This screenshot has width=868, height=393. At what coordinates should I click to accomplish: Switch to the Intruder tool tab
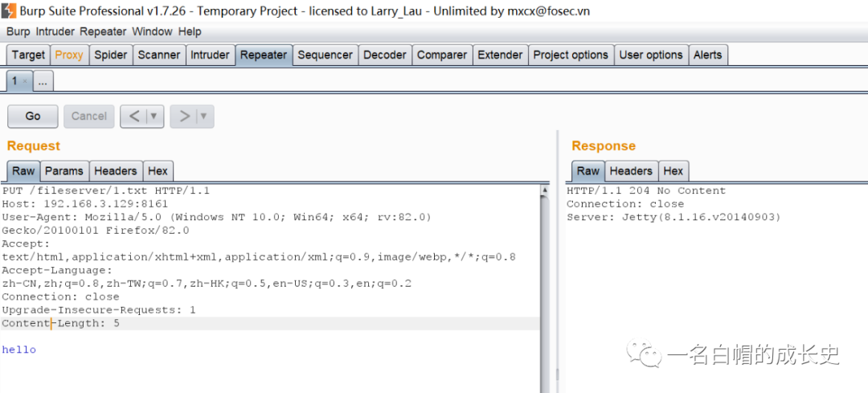pyautogui.click(x=210, y=55)
